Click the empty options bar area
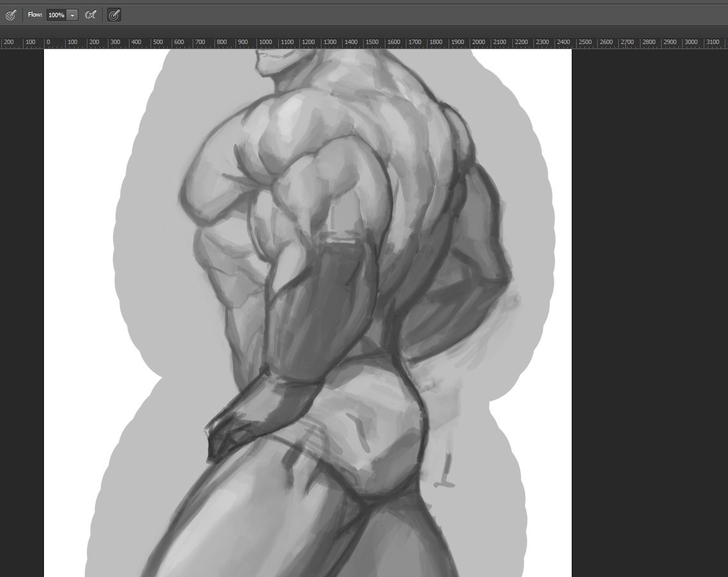 [x=418, y=15]
